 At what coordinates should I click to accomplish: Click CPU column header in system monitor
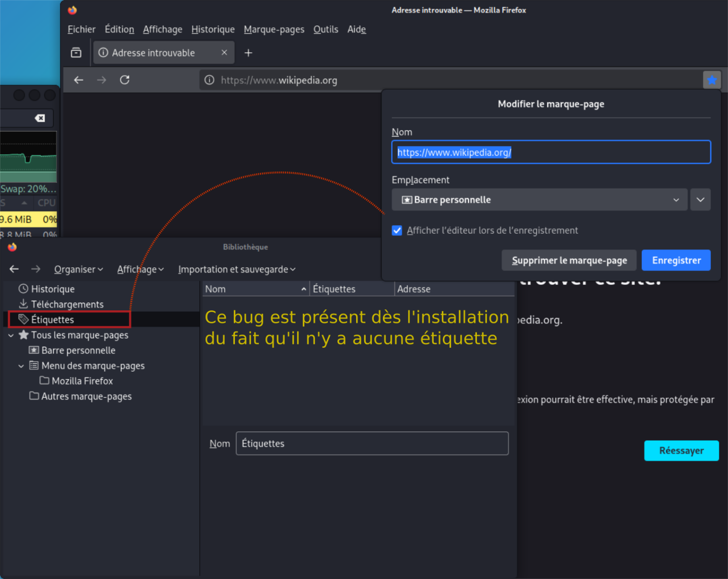(46, 203)
